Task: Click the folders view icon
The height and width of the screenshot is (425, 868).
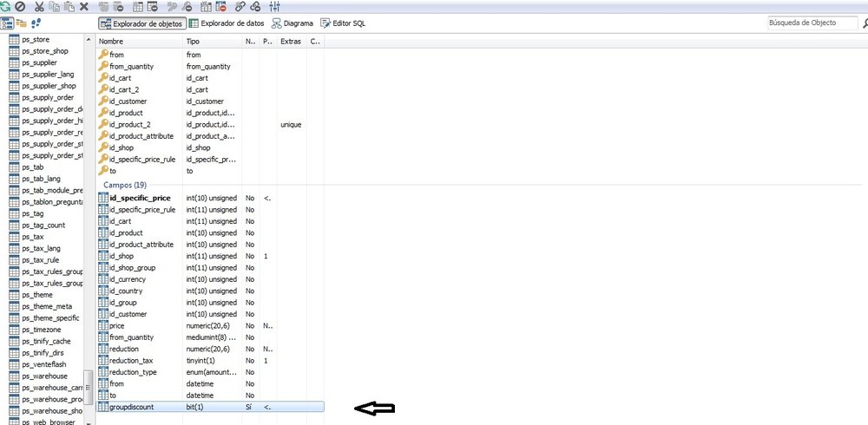Action: coord(22,23)
